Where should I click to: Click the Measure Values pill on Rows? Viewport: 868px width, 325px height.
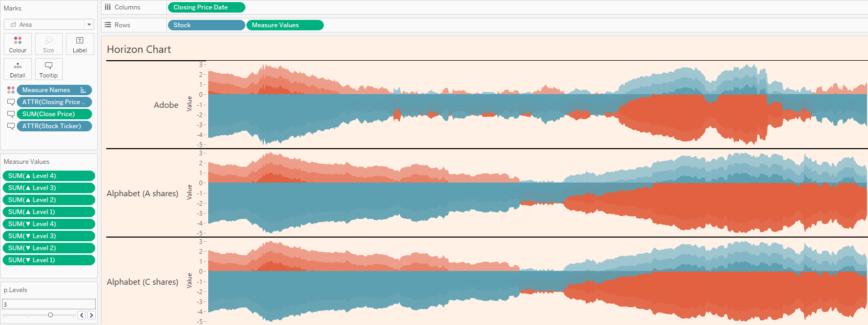[x=285, y=25]
